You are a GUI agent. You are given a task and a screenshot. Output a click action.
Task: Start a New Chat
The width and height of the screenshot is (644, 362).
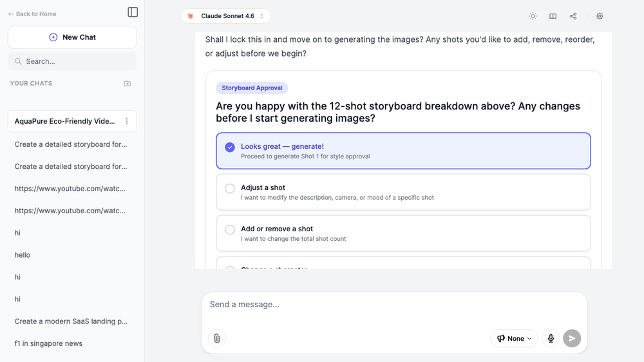72,37
